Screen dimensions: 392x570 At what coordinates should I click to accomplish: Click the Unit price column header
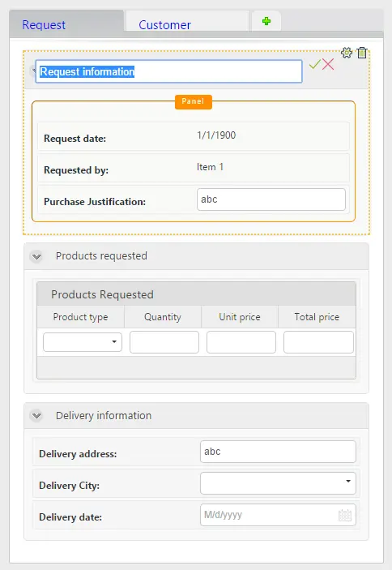click(x=240, y=317)
